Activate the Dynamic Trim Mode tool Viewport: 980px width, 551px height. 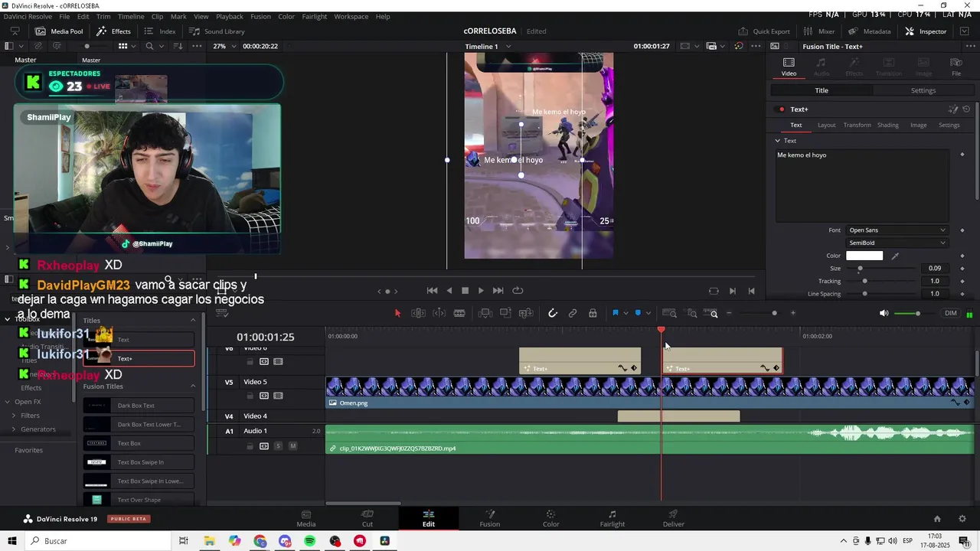coord(439,313)
